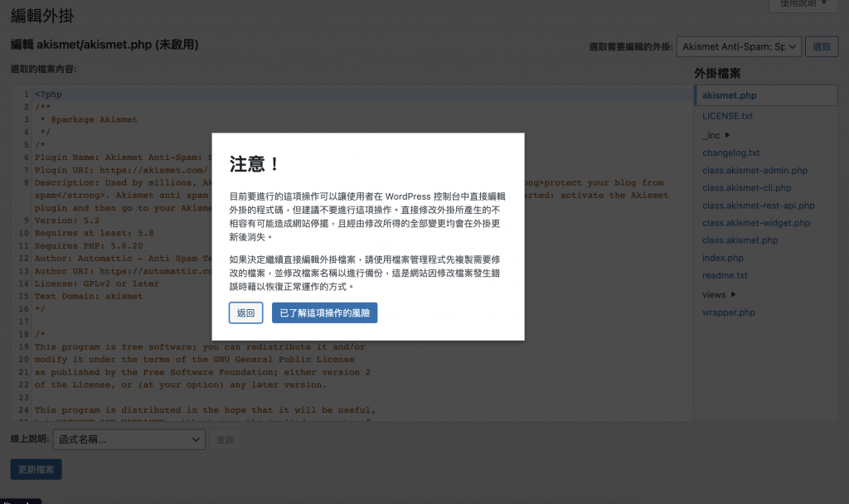The width and height of the screenshot is (849, 504).
Task: Click the 查詢 button
Action: pyautogui.click(x=226, y=439)
